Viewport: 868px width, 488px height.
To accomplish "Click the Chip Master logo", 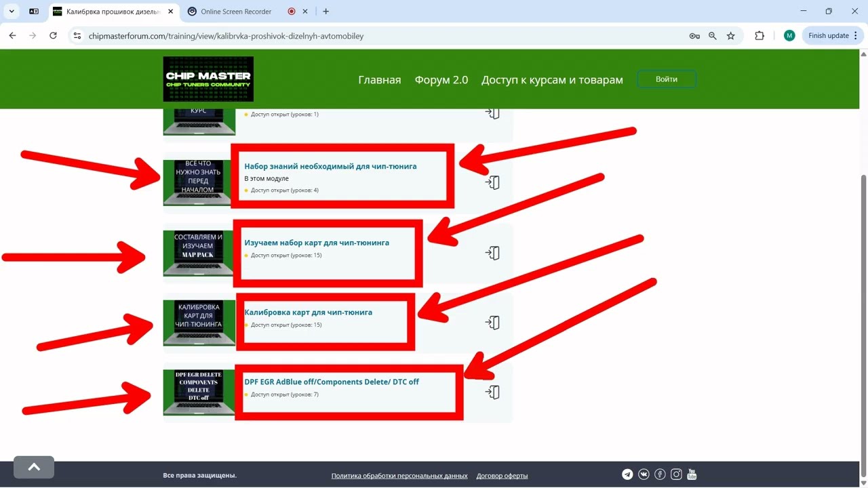I will point(208,79).
